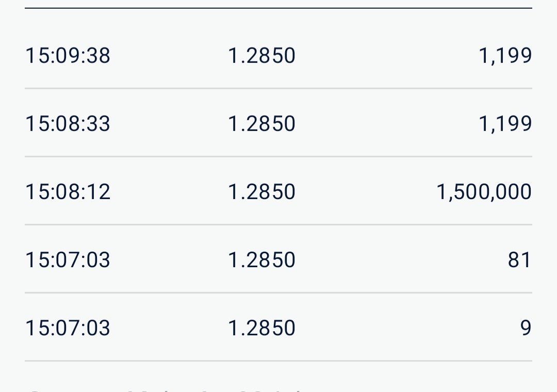Click the 15:07:03 time beside volume 81

pos(68,260)
